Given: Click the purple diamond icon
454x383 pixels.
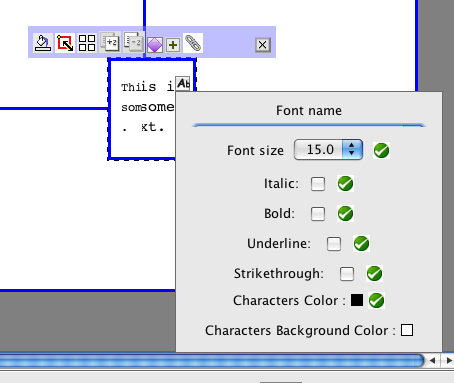Looking at the screenshot, I should pos(155,45).
